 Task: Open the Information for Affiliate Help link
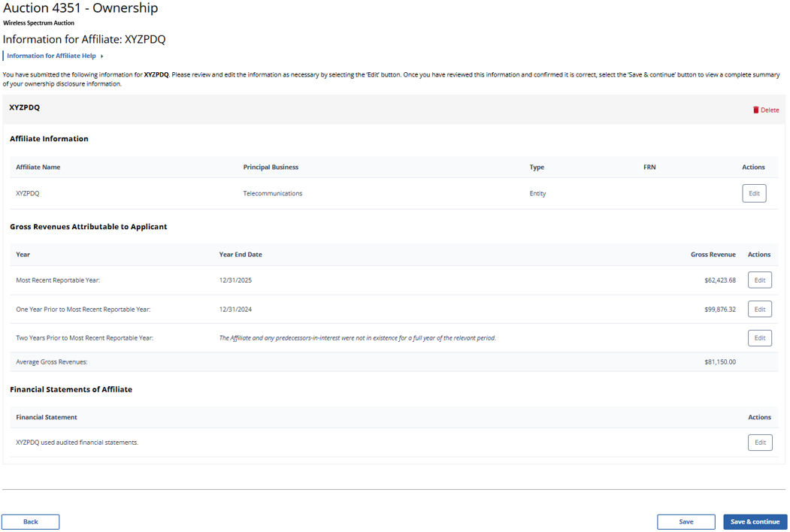pos(51,56)
